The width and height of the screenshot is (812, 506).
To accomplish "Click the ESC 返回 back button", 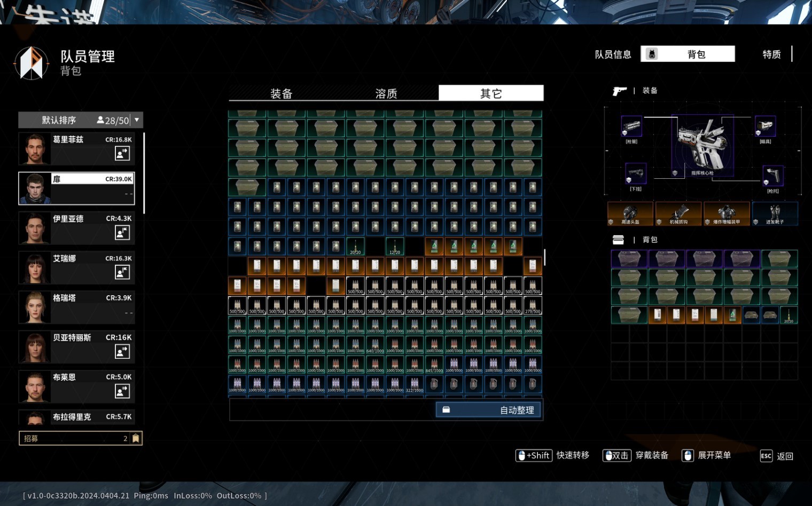I will 777,456.
